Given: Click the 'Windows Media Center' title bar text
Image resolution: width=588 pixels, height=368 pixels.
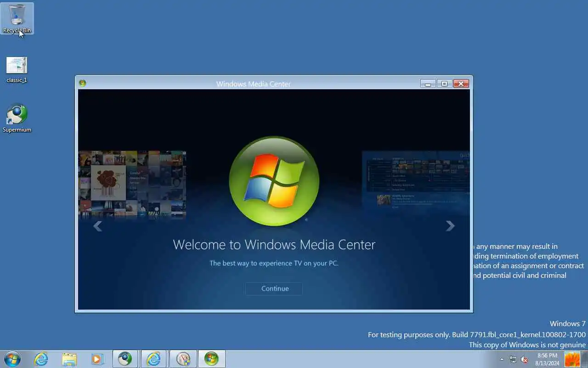Looking at the screenshot, I should pos(253,84).
